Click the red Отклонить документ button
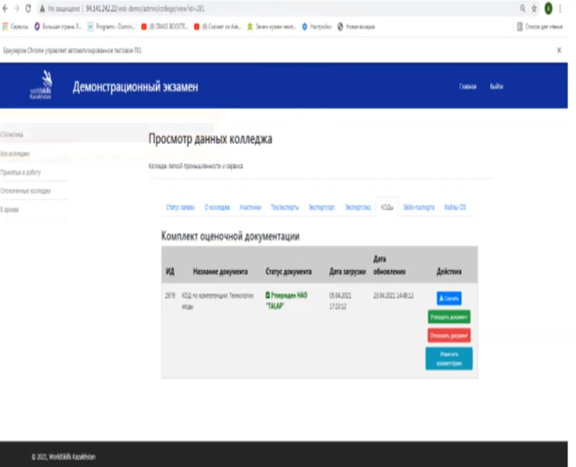576x467 pixels. pos(449,335)
